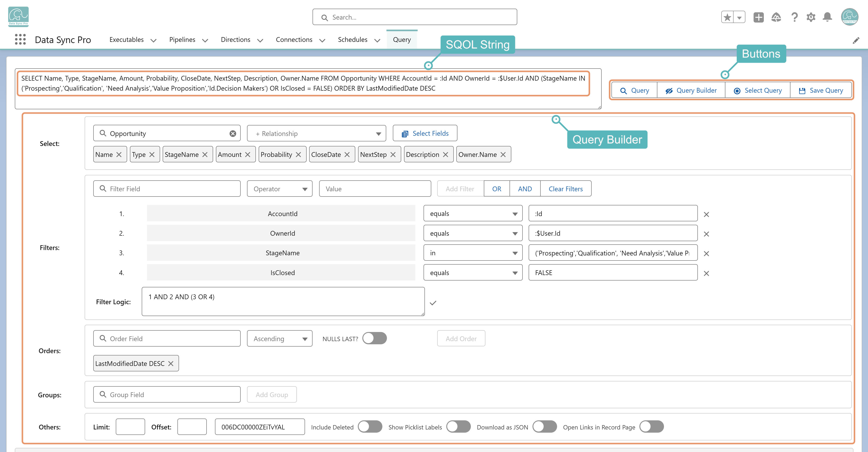Enable Include Deleted toggle

(x=370, y=427)
